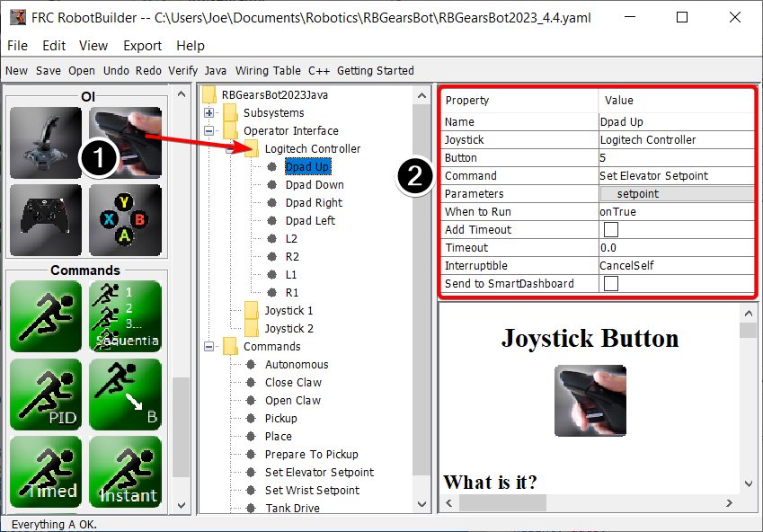Select the Xbox Controller palette icon
The height and width of the screenshot is (532, 763).
click(x=46, y=220)
